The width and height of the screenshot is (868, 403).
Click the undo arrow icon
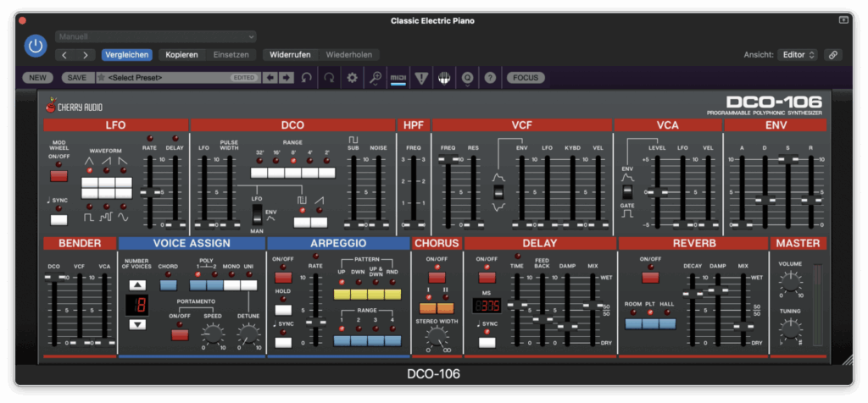click(x=306, y=78)
